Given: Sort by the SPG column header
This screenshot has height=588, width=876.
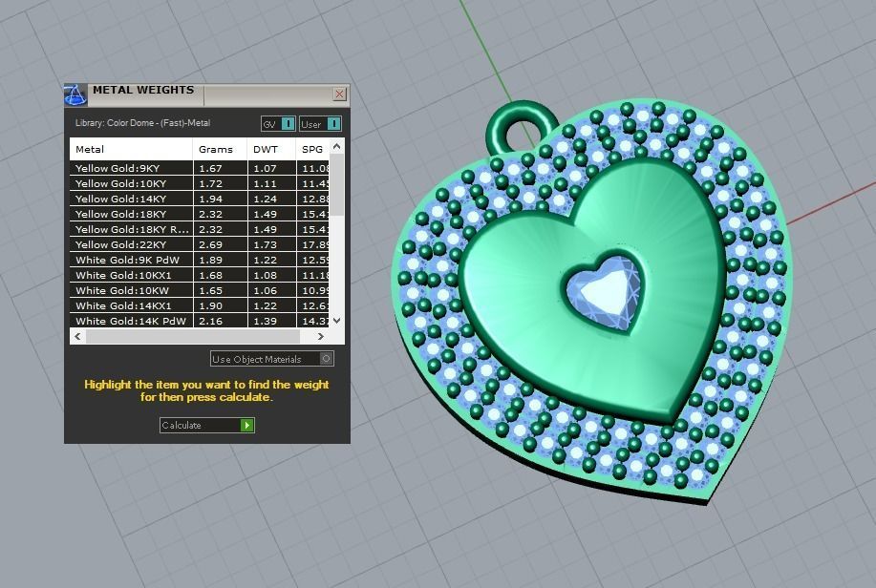Looking at the screenshot, I should 312,149.
